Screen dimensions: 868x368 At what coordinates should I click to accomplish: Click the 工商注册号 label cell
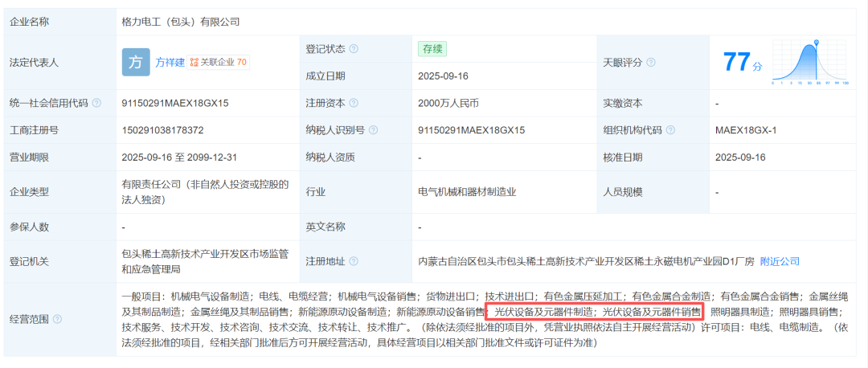click(59, 130)
